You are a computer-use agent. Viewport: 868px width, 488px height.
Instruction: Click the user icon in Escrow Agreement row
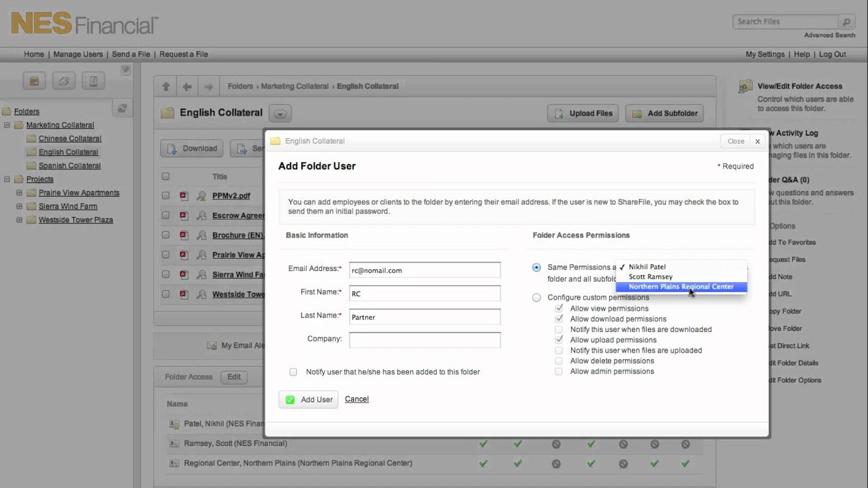tap(201, 216)
